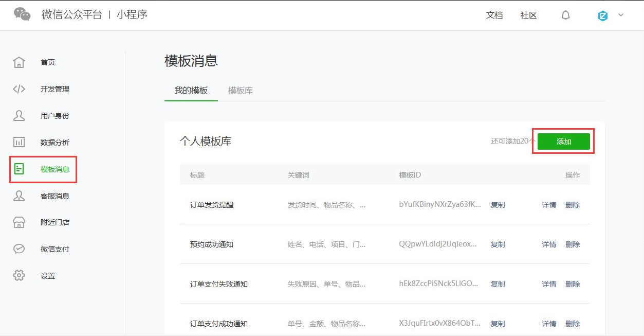Delete the 订单支付失败通知 template

click(x=573, y=284)
